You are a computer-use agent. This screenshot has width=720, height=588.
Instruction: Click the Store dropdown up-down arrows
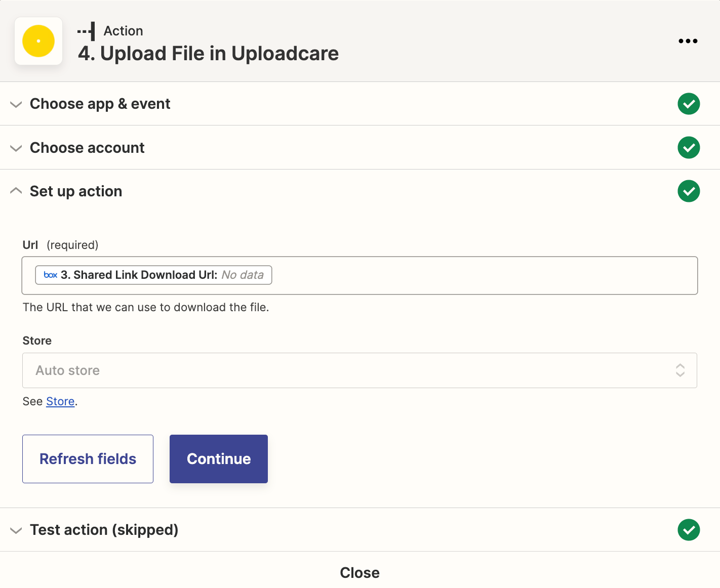(x=680, y=370)
